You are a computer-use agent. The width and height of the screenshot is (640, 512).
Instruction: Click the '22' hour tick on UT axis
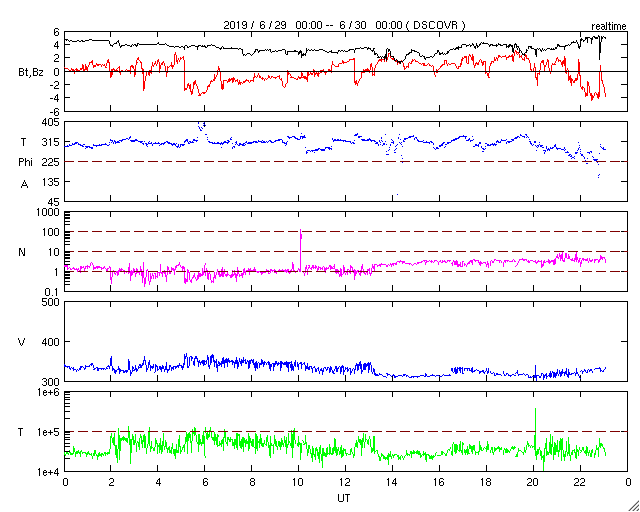580,481
